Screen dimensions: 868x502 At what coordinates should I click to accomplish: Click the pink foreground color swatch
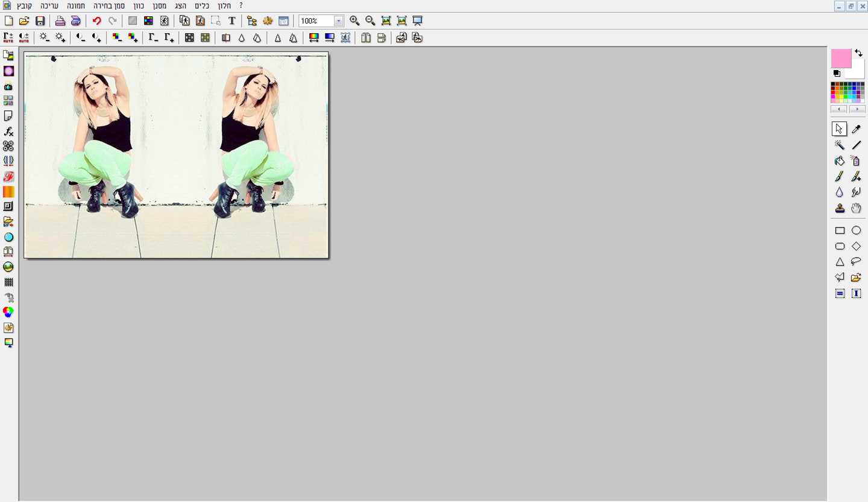pyautogui.click(x=841, y=59)
